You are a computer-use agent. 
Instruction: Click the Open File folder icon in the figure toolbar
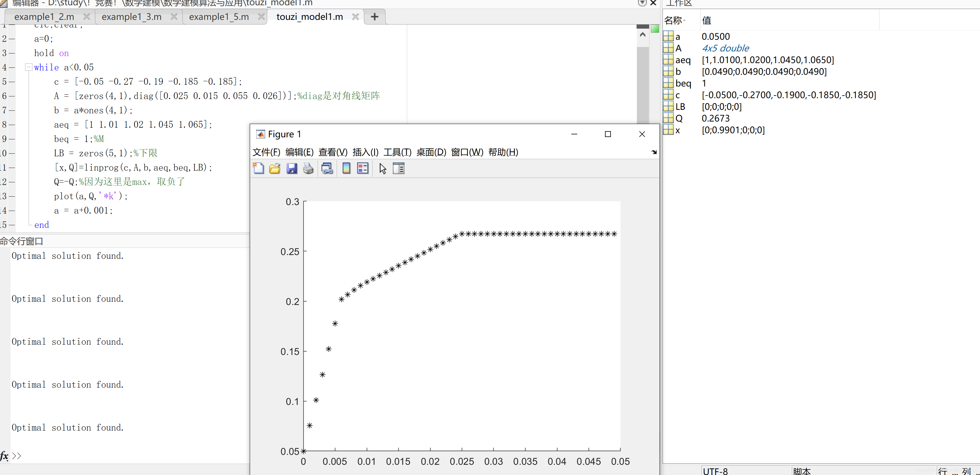275,168
